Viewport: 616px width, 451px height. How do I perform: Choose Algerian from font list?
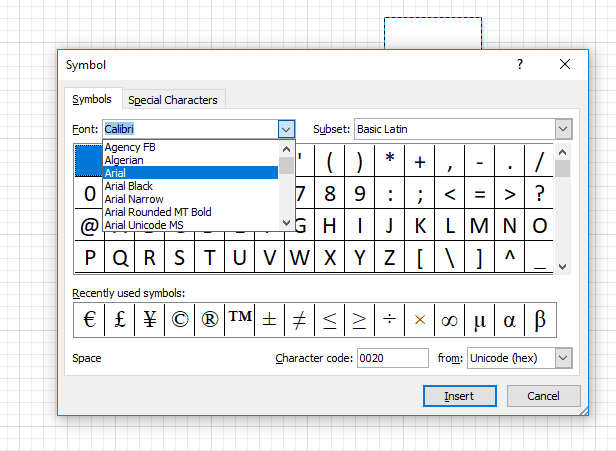(191, 160)
